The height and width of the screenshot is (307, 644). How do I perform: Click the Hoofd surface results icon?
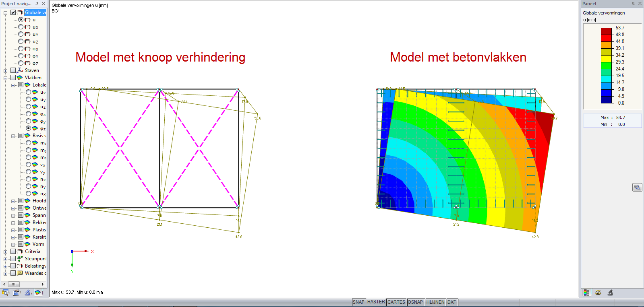[27, 201]
